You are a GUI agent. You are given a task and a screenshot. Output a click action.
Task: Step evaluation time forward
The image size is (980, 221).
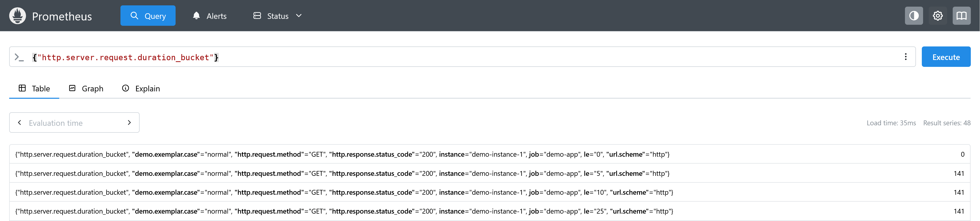point(129,122)
